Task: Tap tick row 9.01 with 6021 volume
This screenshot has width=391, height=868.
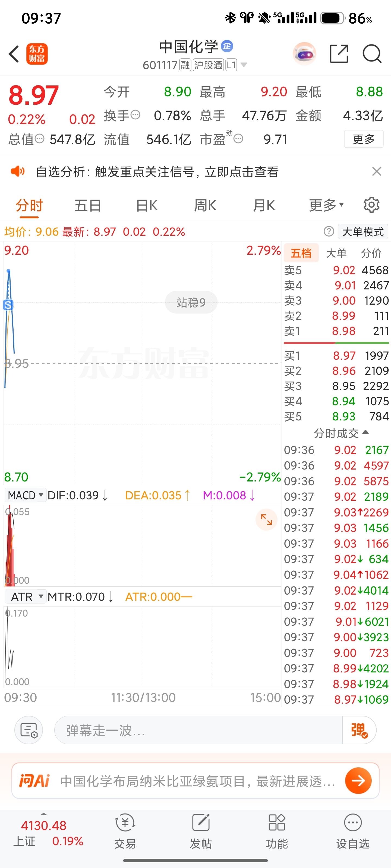Action: point(336,621)
